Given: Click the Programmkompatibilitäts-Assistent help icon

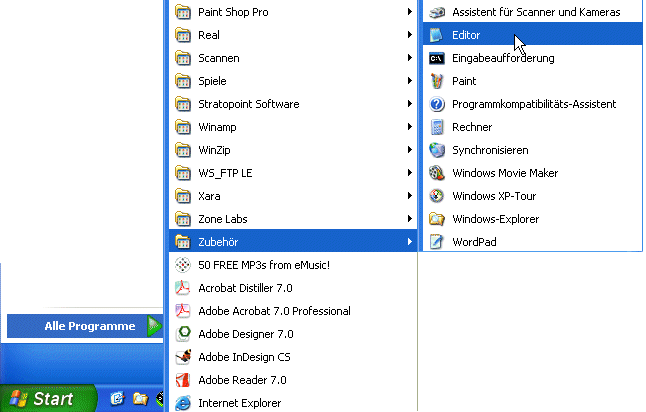Looking at the screenshot, I should pos(436,104).
